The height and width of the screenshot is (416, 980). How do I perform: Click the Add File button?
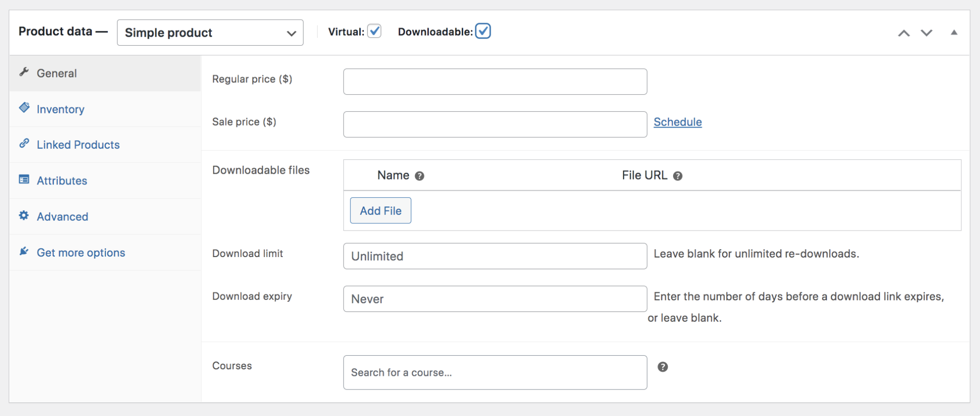pos(380,210)
